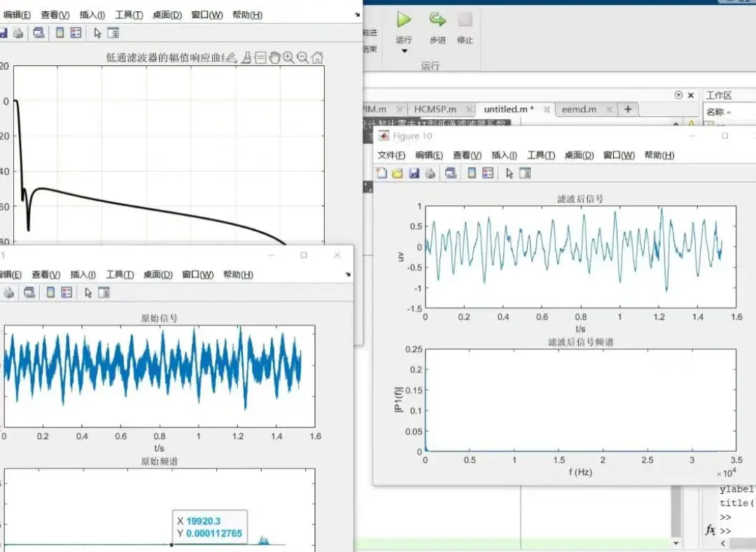
Task: Open 窗口(W) menu in original signal figure
Action: pos(197,275)
